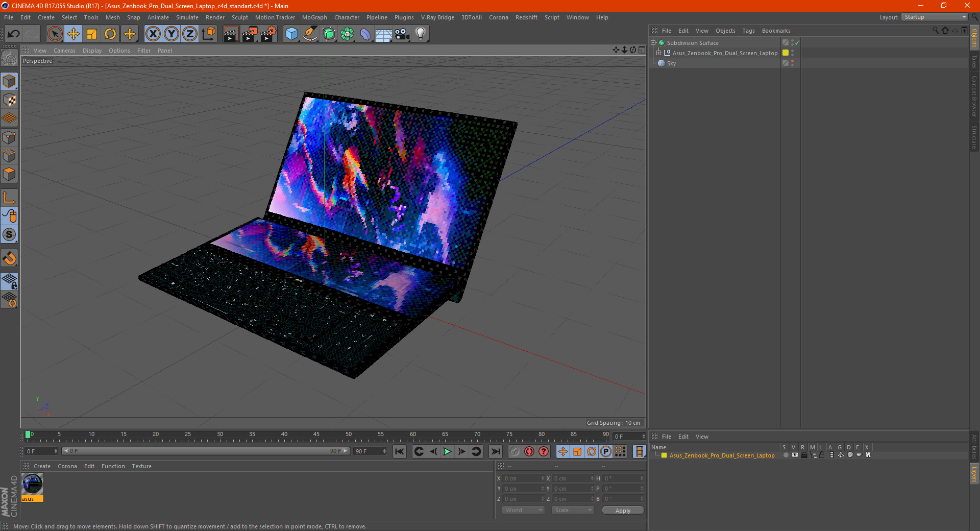Add a Cube primitive object

291,34
